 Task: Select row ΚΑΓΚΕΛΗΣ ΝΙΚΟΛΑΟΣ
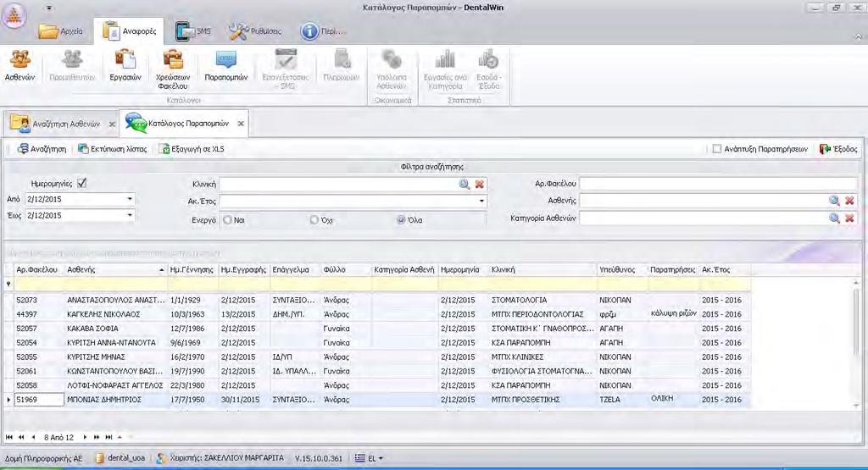(x=382, y=314)
